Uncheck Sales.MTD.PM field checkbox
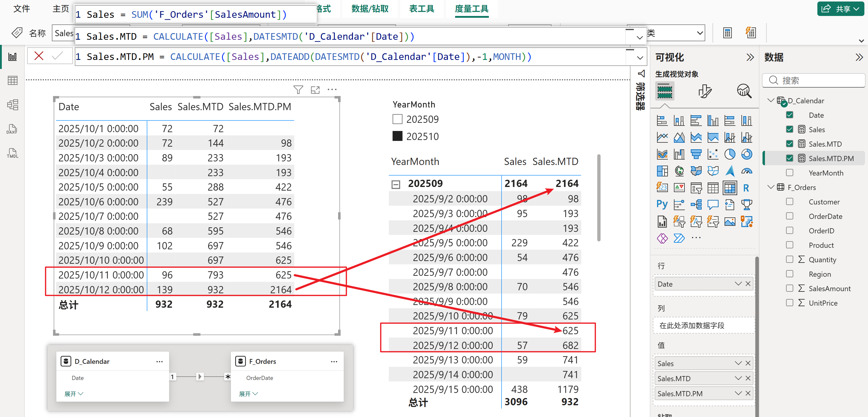Screen dimensions: 868x417 pyautogui.click(x=790, y=158)
